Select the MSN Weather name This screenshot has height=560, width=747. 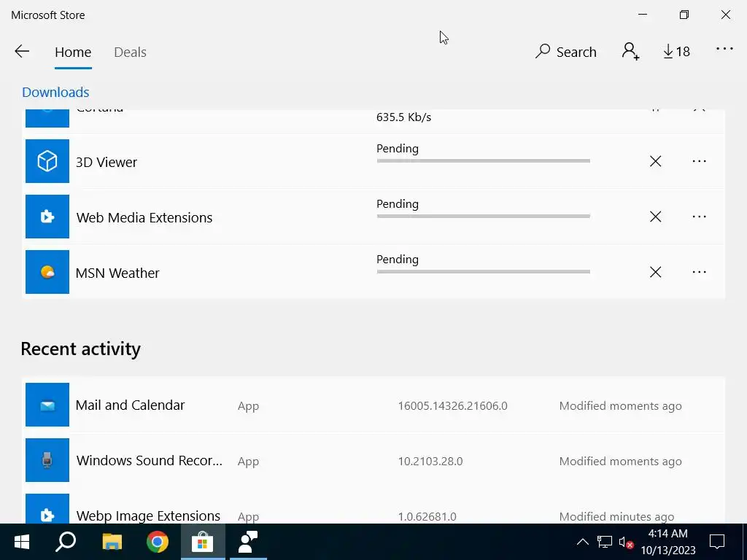(x=117, y=273)
